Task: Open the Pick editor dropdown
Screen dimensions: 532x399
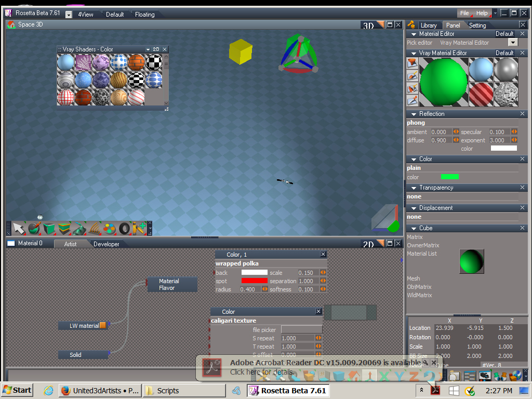Action: coord(513,43)
